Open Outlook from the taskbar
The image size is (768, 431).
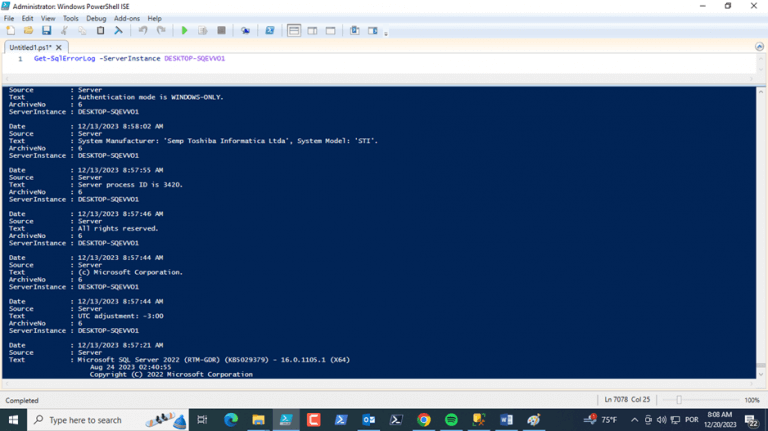coord(368,420)
